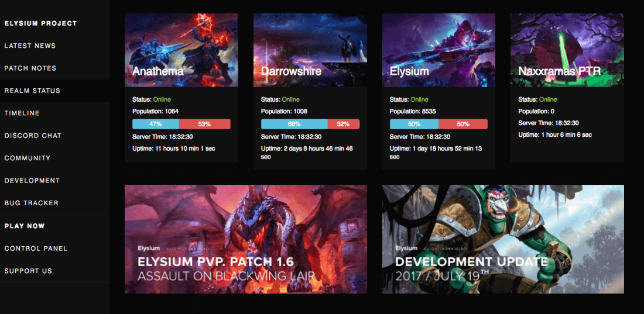The width and height of the screenshot is (644, 314).
Task: Open Discord Chat from sidebar
Action: (33, 136)
